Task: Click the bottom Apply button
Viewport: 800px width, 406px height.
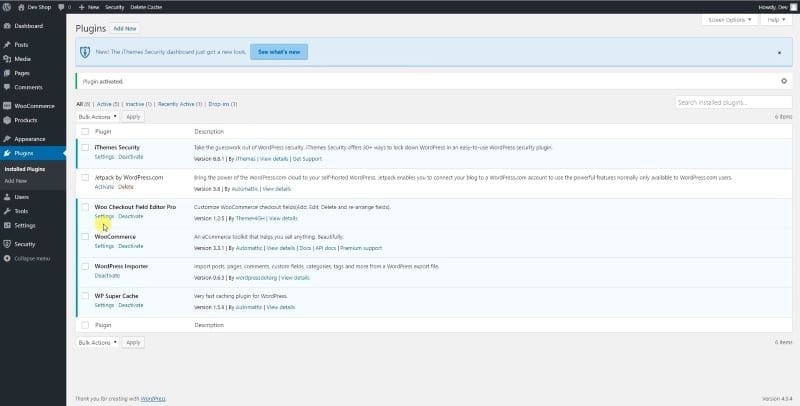Action: click(x=133, y=342)
